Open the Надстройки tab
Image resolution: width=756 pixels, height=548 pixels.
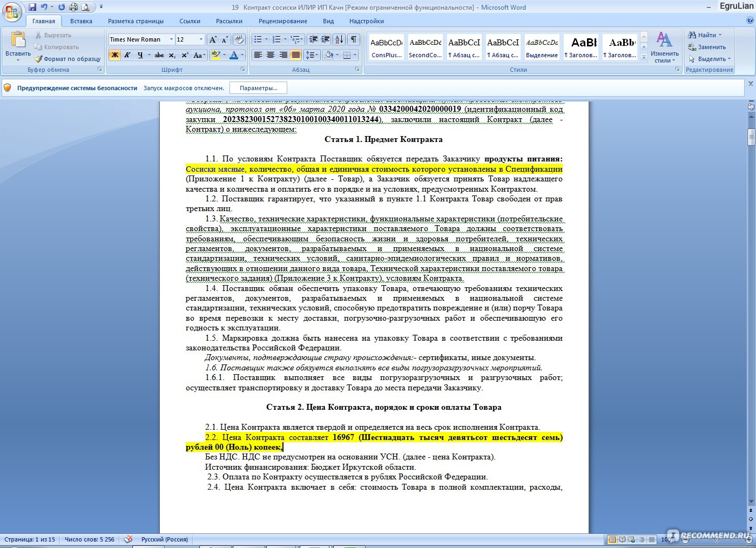point(367,21)
